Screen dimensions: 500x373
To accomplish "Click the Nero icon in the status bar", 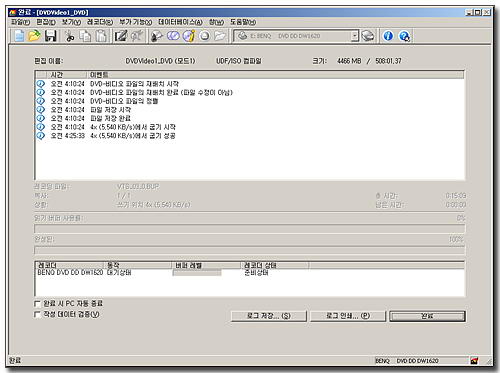I will point(474,361).
